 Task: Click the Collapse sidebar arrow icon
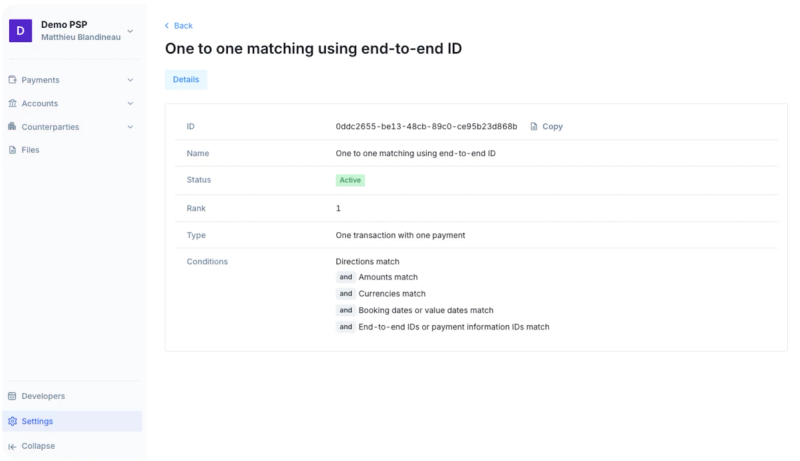[12, 446]
